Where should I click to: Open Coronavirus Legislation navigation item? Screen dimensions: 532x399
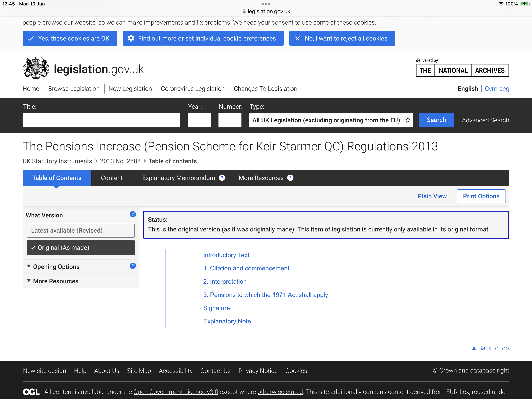(193, 89)
